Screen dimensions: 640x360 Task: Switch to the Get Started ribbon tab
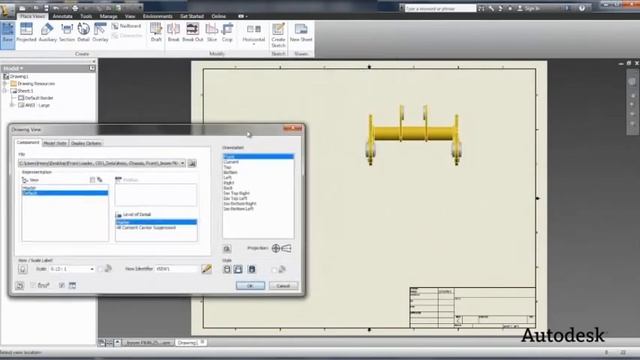pyautogui.click(x=192, y=16)
